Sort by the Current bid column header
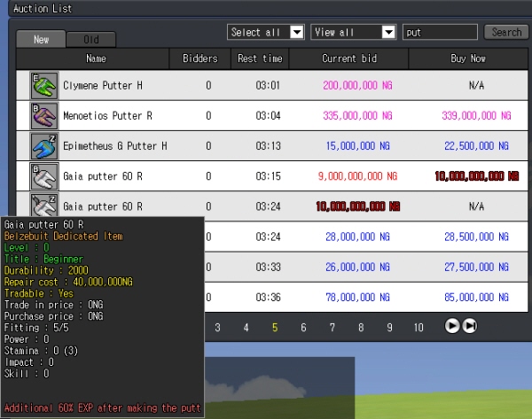 348,58
